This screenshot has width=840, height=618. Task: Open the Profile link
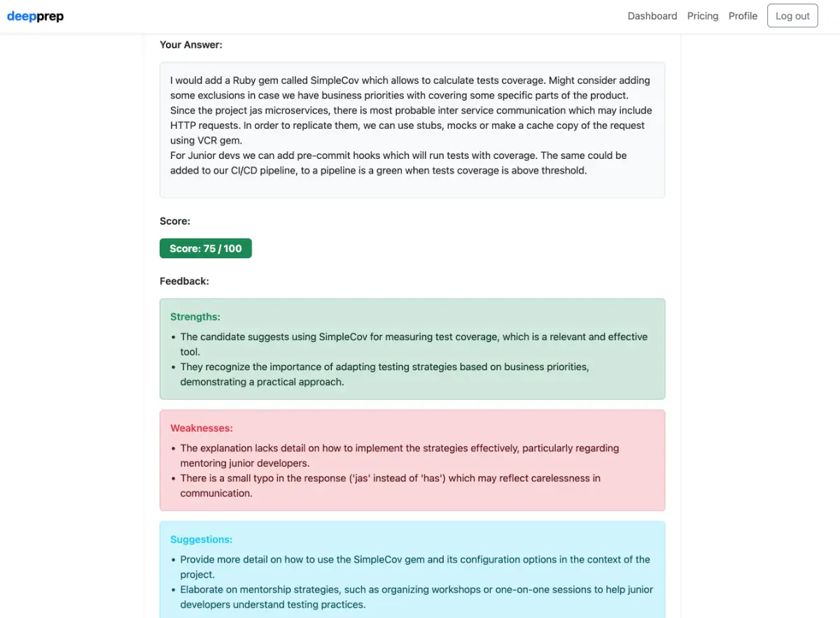pyautogui.click(x=743, y=16)
